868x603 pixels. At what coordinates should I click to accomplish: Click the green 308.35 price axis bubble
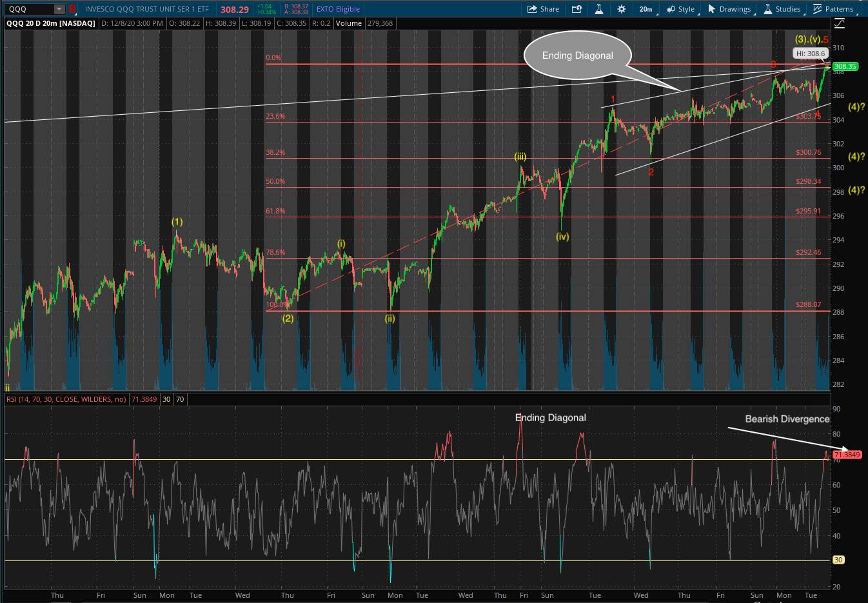click(845, 66)
